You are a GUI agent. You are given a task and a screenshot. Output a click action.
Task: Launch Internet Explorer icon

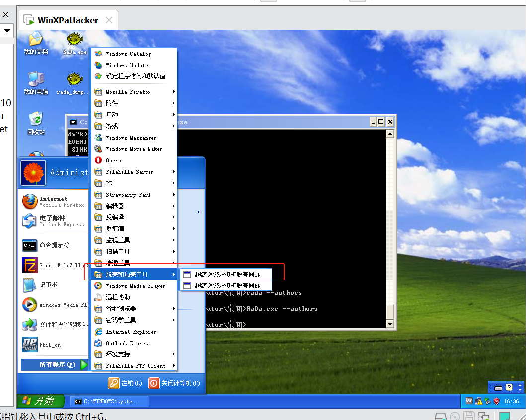98,332
